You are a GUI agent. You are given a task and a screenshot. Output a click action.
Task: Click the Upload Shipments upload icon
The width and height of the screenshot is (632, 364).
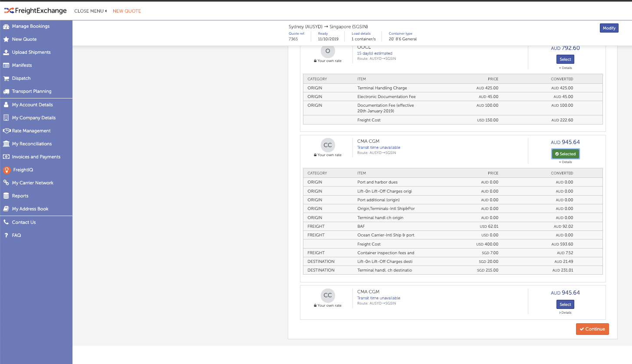(6, 52)
